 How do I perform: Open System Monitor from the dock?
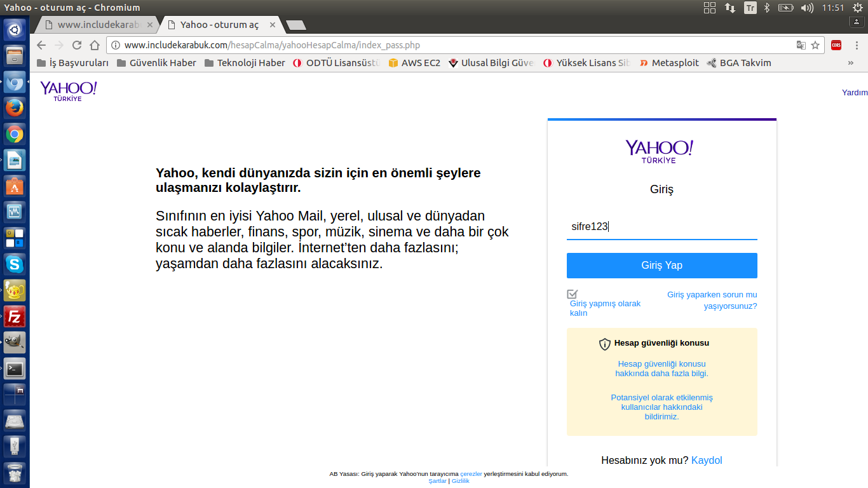pyautogui.click(x=15, y=212)
